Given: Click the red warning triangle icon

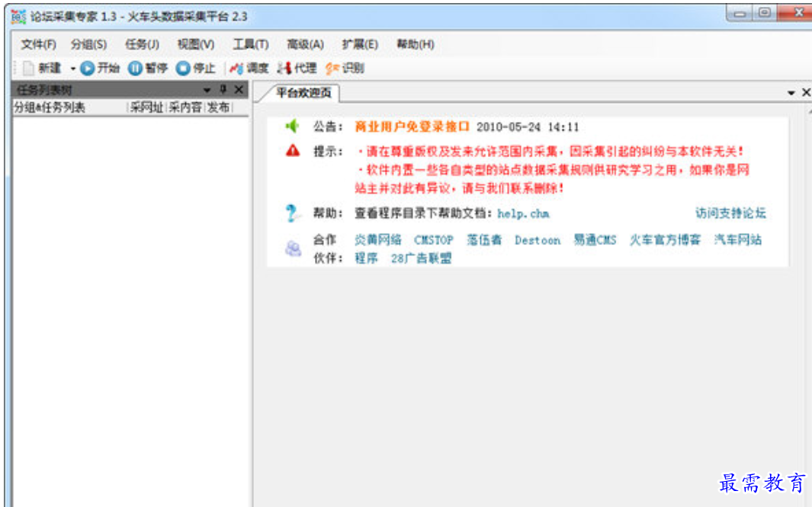Looking at the screenshot, I should point(293,151).
